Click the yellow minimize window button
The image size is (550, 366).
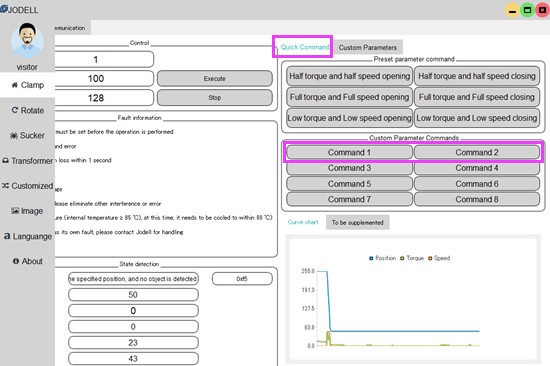pos(512,10)
